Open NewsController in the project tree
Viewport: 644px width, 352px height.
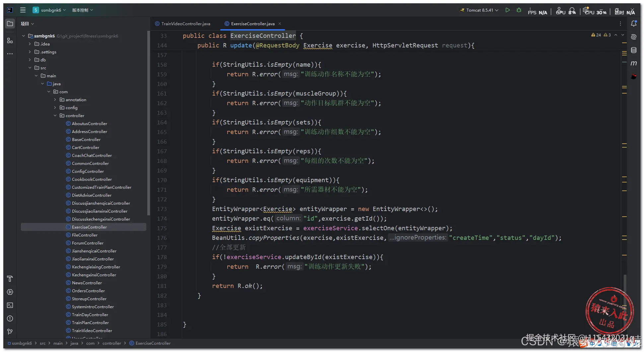coord(87,283)
